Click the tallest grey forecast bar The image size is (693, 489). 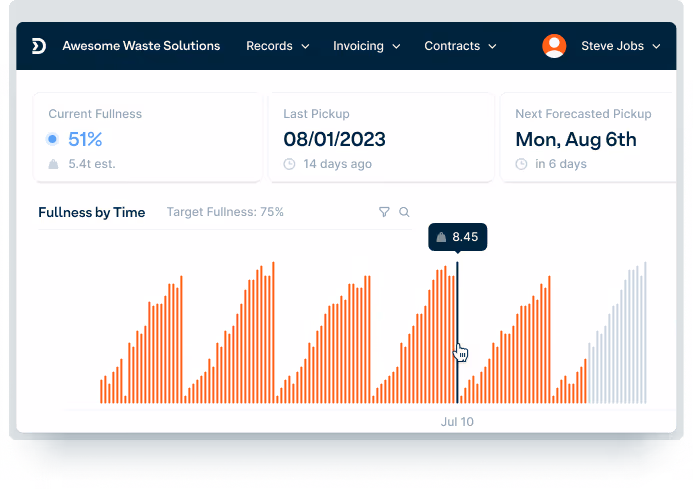tap(645, 332)
